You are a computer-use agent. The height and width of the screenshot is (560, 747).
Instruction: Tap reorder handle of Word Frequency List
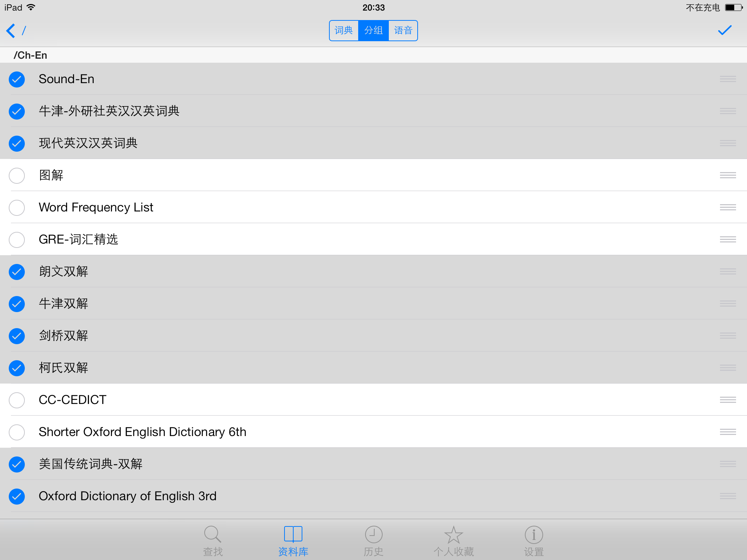pos(728,207)
